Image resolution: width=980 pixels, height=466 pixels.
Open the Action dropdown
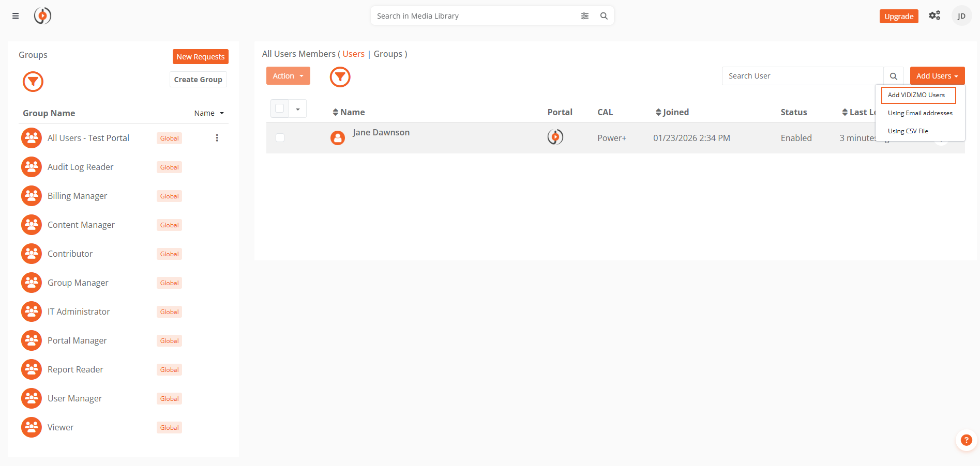point(288,75)
